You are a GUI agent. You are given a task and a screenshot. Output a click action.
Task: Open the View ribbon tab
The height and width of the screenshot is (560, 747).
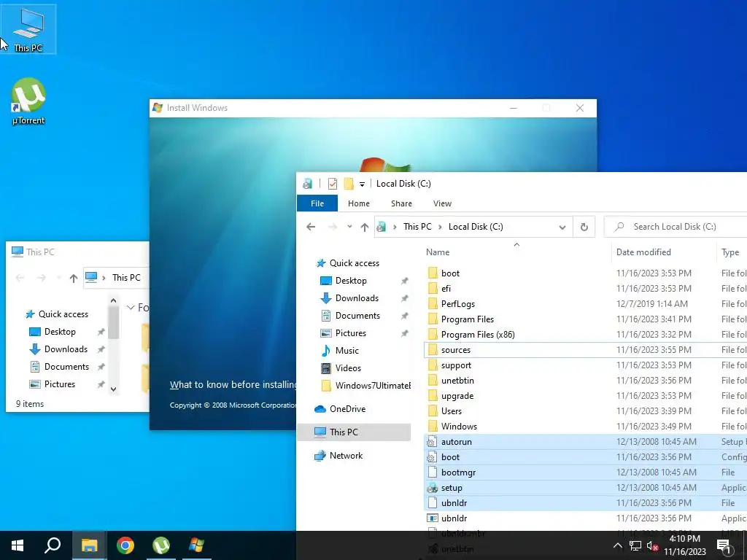pyautogui.click(x=442, y=203)
